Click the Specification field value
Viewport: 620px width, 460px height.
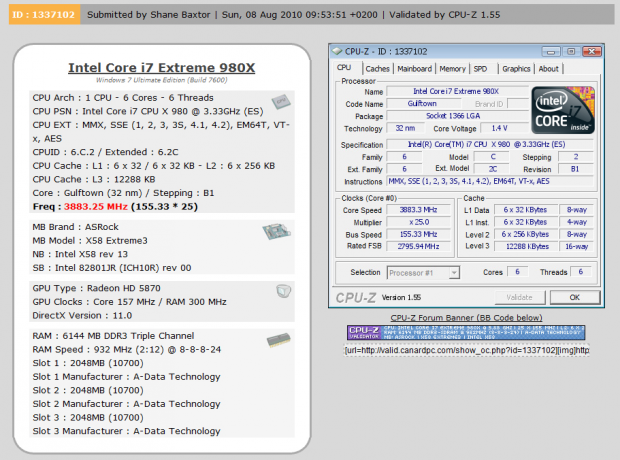point(490,144)
